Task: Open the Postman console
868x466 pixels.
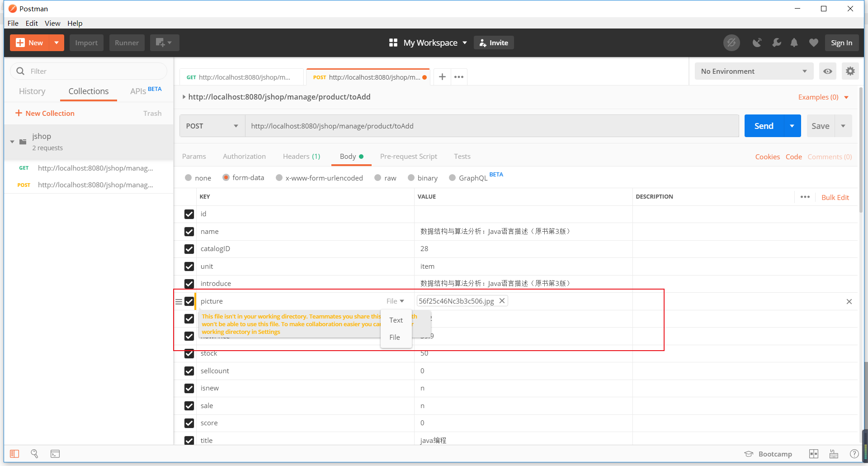Action: pos(55,454)
